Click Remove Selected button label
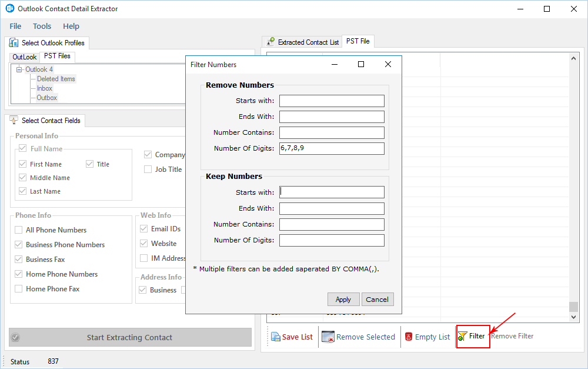 (x=366, y=337)
